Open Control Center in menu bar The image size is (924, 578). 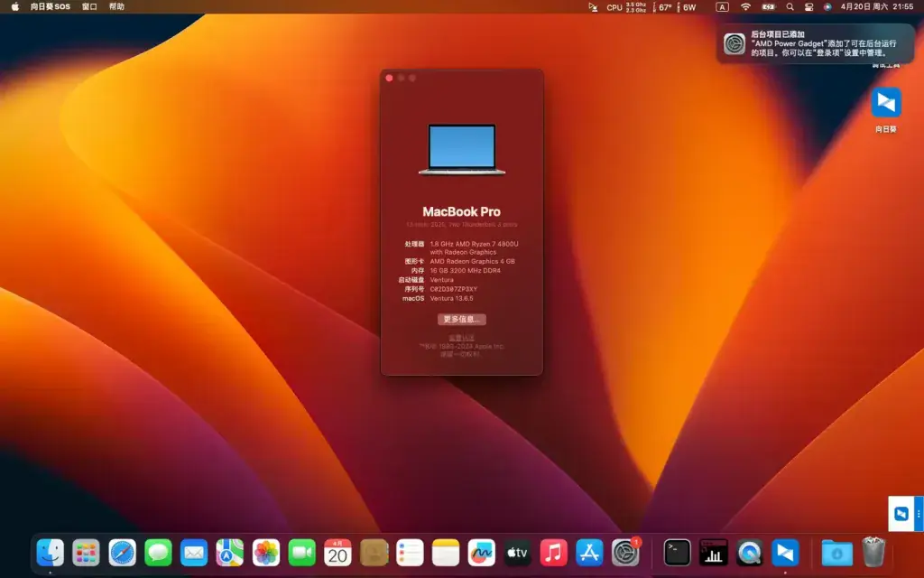(x=808, y=7)
